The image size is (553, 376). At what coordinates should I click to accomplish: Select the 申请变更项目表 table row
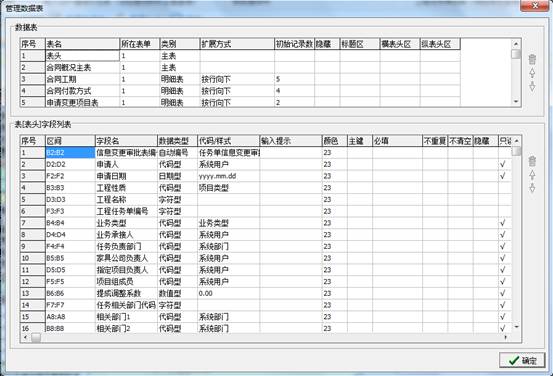point(240,102)
